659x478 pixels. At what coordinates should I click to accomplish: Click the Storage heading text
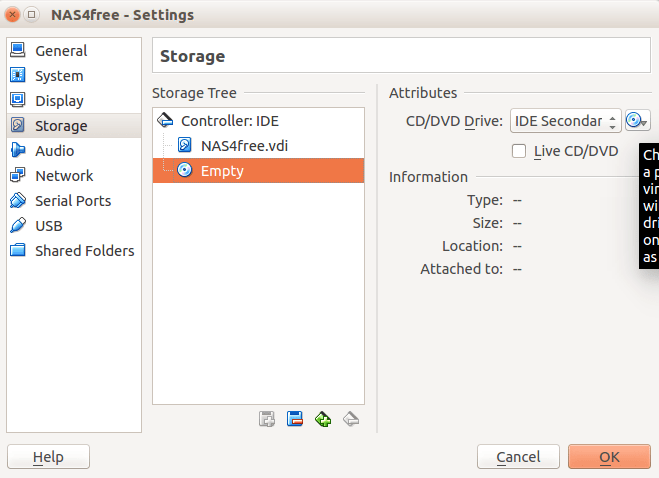[x=192, y=56]
